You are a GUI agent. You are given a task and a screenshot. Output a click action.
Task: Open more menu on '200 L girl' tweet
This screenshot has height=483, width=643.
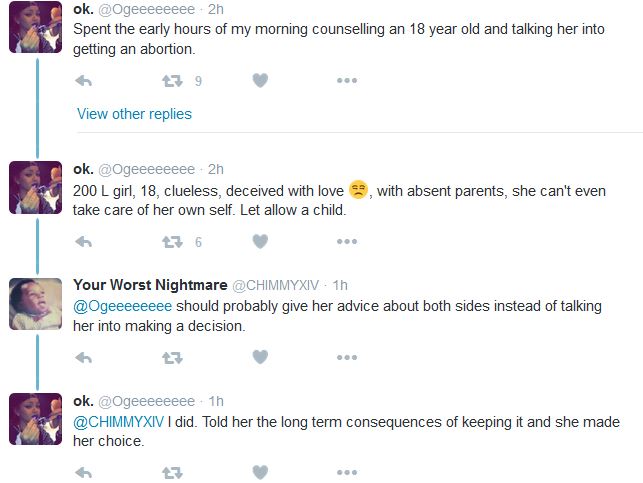click(x=347, y=241)
